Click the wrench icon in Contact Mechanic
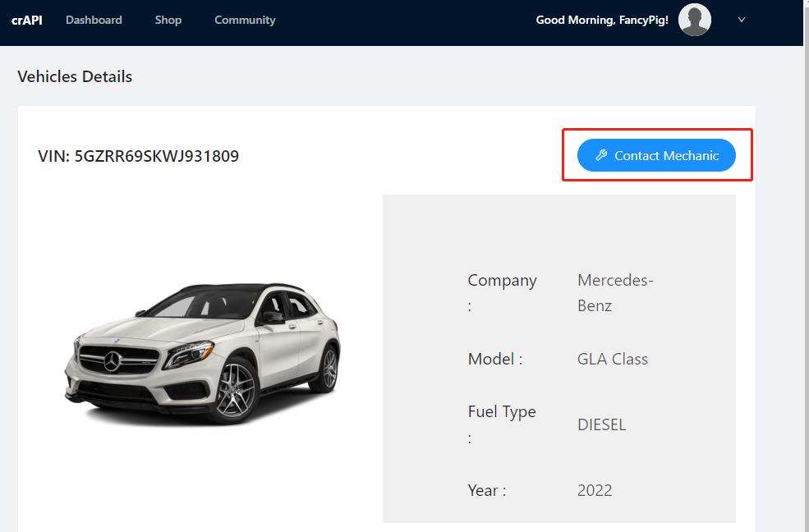Image resolution: width=809 pixels, height=532 pixels. (x=601, y=155)
